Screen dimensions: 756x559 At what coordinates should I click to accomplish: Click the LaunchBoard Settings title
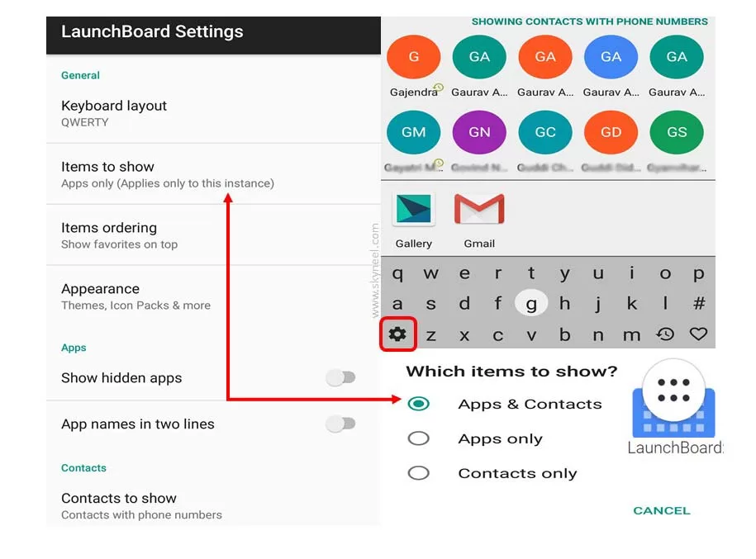[152, 31]
